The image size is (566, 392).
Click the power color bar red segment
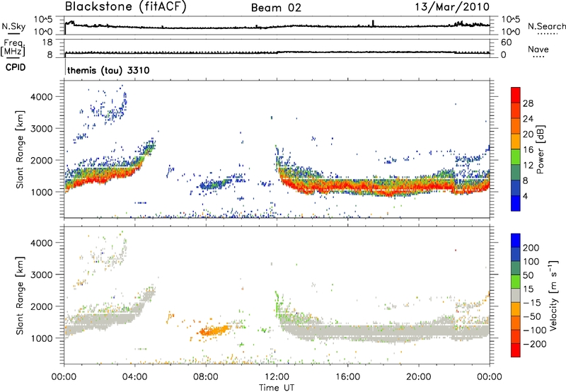click(516, 95)
